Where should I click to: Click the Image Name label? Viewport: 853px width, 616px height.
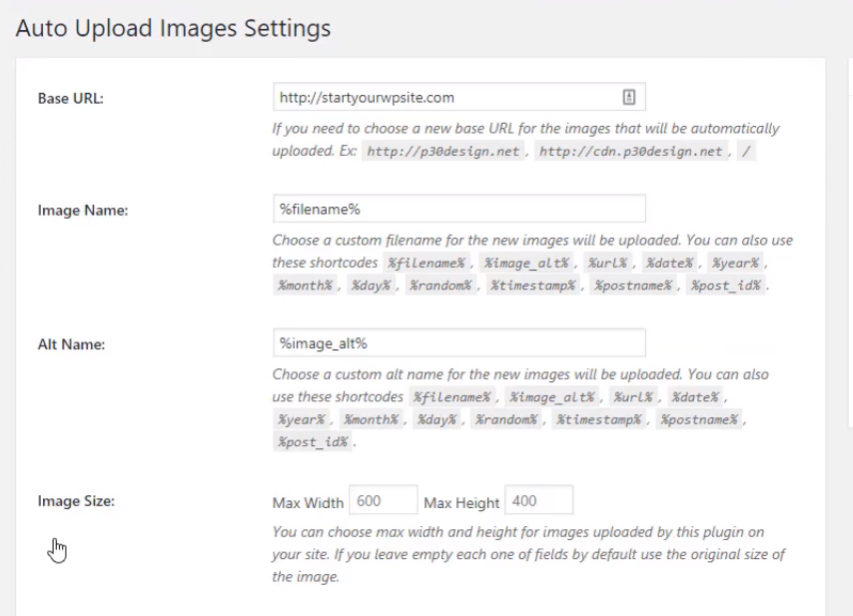[83, 211]
